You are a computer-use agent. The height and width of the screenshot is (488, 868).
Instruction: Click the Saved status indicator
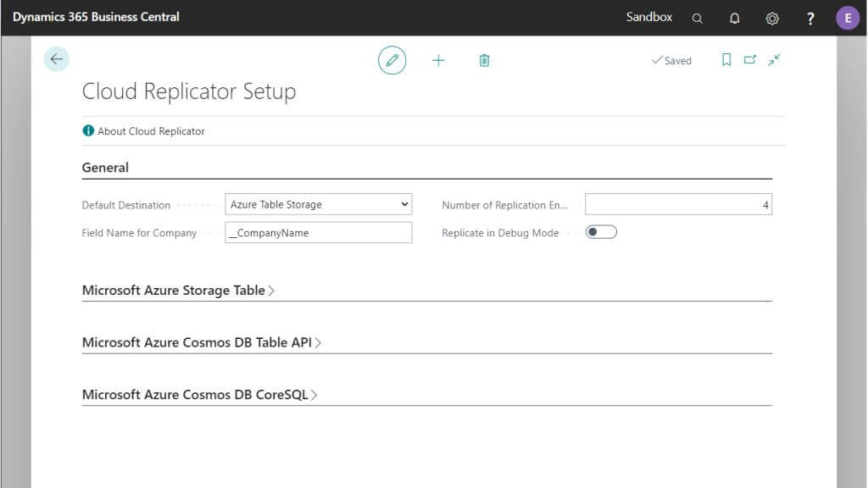(x=671, y=60)
